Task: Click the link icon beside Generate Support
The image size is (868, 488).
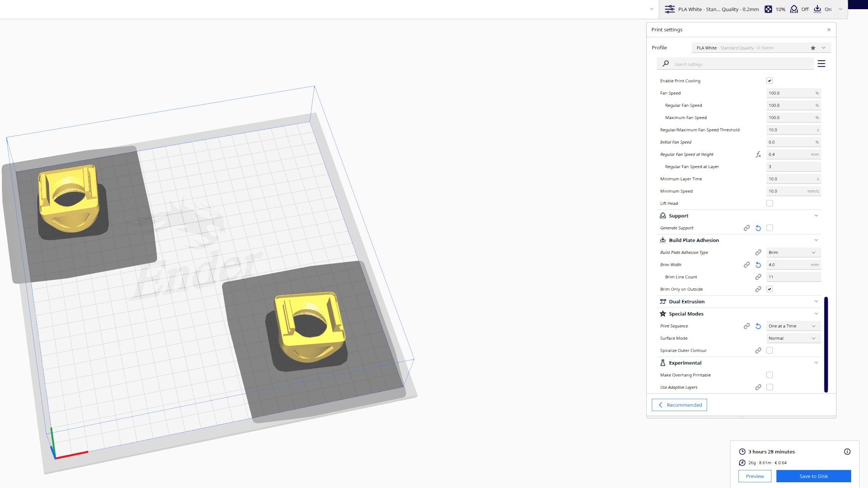Action: (747, 228)
